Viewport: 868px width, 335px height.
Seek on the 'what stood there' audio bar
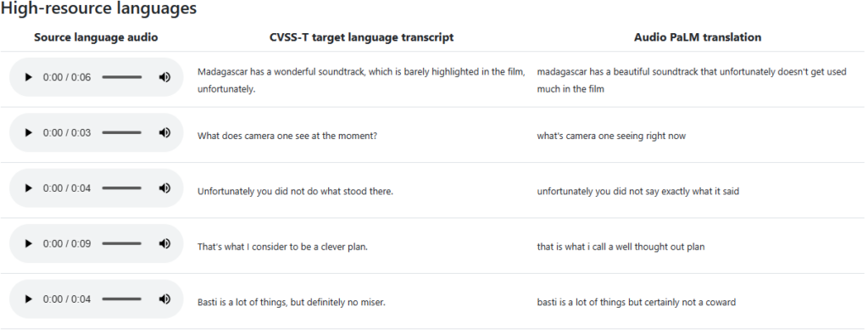(122, 188)
